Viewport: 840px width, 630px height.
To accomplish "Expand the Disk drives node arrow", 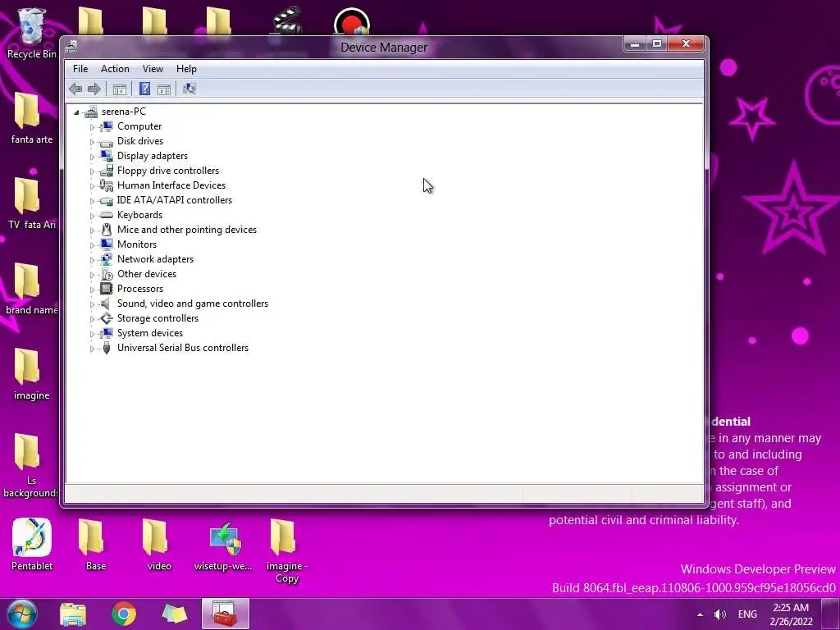I will (92, 142).
